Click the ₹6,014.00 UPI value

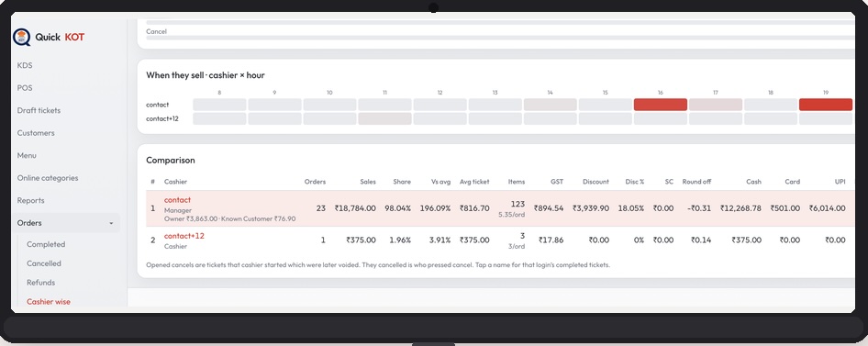point(827,208)
